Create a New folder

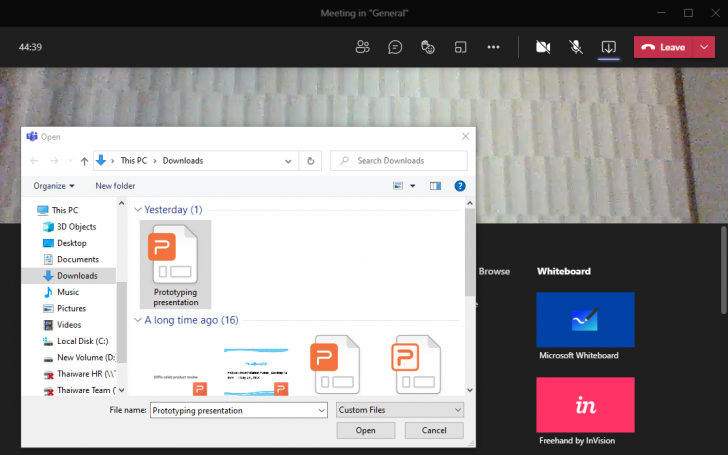[115, 186]
